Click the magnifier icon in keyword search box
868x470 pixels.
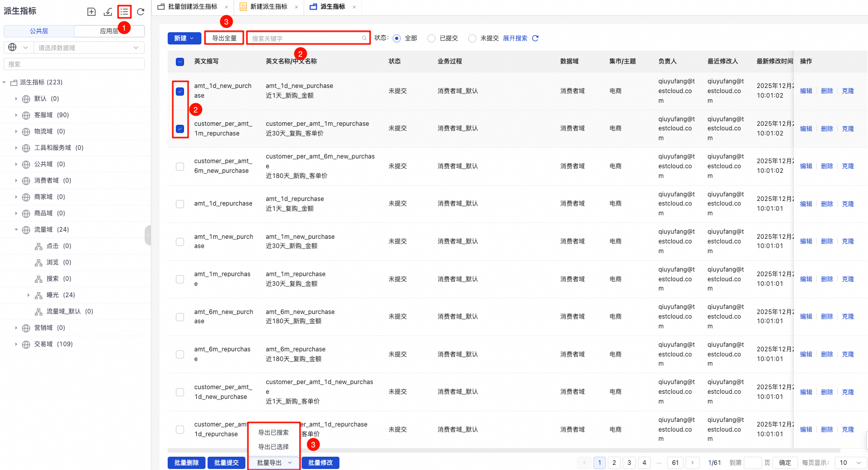coord(364,38)
